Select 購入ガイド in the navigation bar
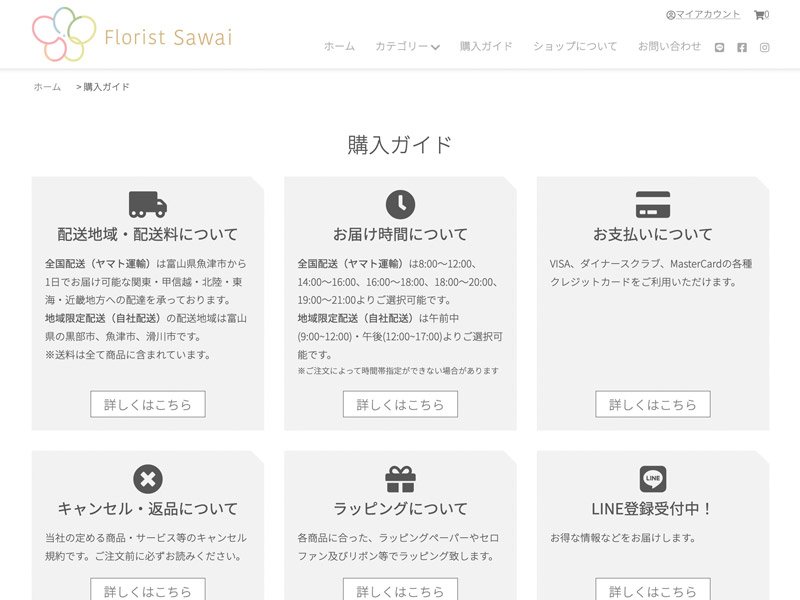Viewport: 800px width, 600px height. pyautogui.click(x=486, y=47)
